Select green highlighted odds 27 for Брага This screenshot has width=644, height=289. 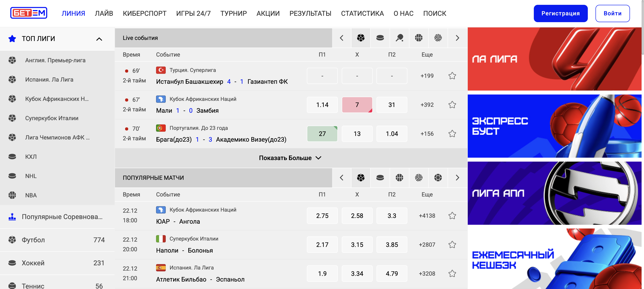(x=322, y=134)
